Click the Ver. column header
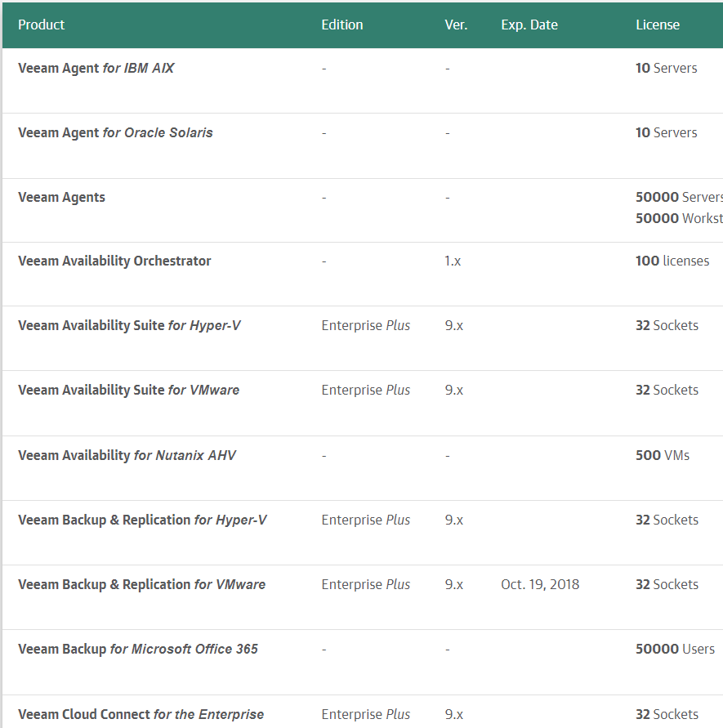This screenshot has height=728, width=723. click(456, 25)
